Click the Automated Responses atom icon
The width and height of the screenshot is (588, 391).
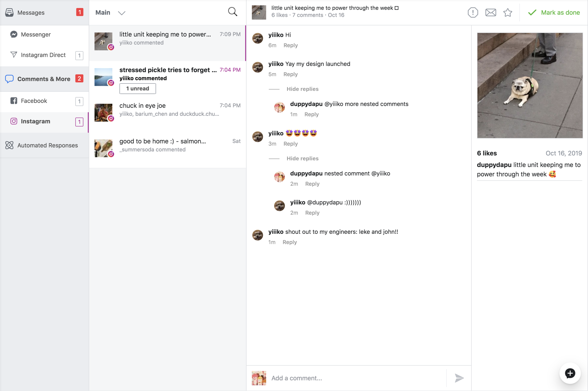(x=9, y=145)
